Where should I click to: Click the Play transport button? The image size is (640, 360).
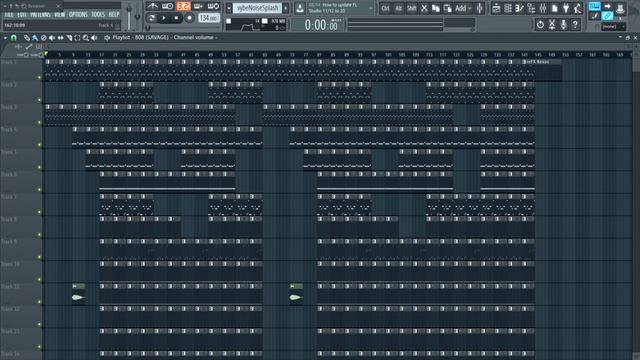coord(164,18)
